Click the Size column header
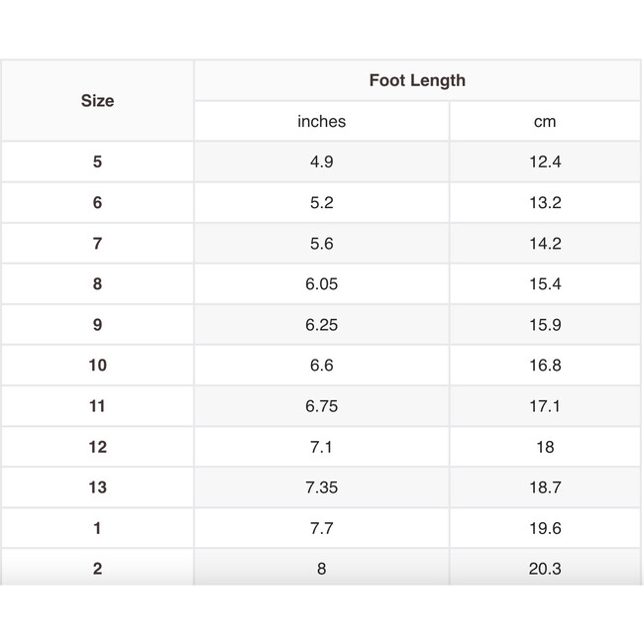Image resolution: width=644 pixels, height=644 pixels. tap(97, 101)
